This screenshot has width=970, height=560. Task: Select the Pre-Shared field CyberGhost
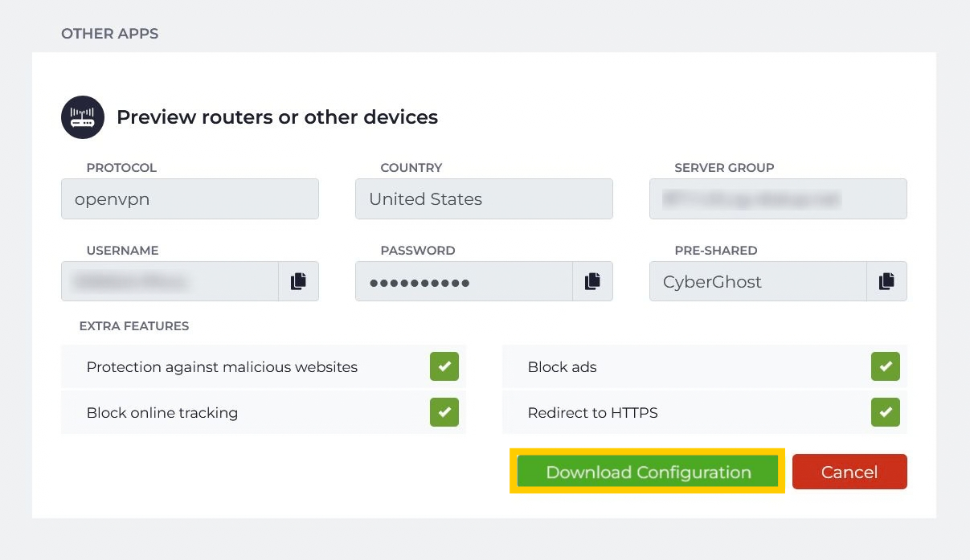(x=758, y=281)
